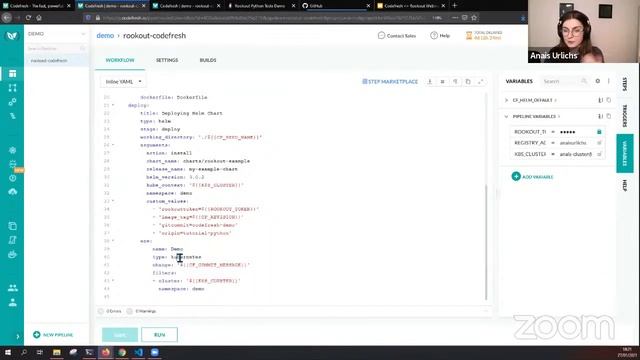The width and height of the screenshot is (640, 360).
Task: Click Contact Sales link
Action: point(397,36)
